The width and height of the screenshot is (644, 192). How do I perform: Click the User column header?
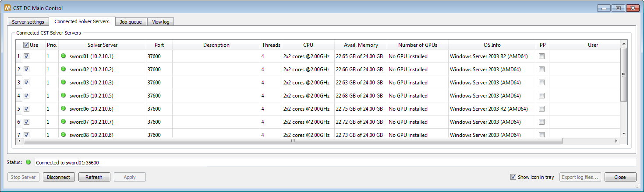point(584,45)
